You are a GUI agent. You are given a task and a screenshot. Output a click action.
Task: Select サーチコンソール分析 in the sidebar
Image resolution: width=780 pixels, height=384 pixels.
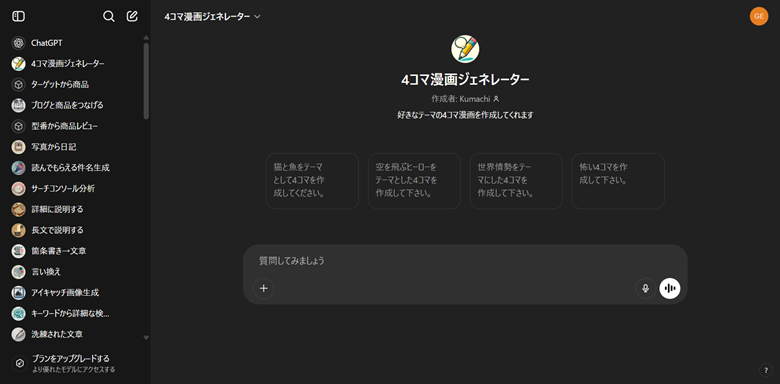click(73, 189)
